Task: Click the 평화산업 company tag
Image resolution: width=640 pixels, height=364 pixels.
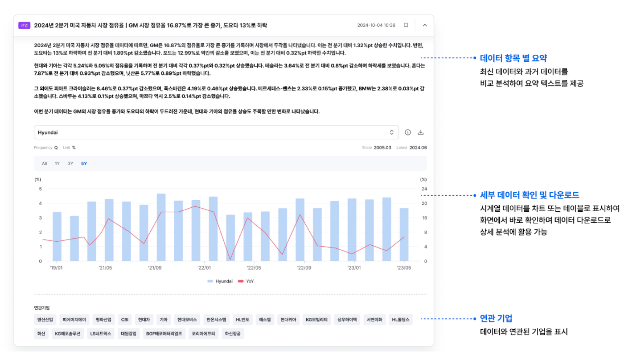Action: pos(103,319)
